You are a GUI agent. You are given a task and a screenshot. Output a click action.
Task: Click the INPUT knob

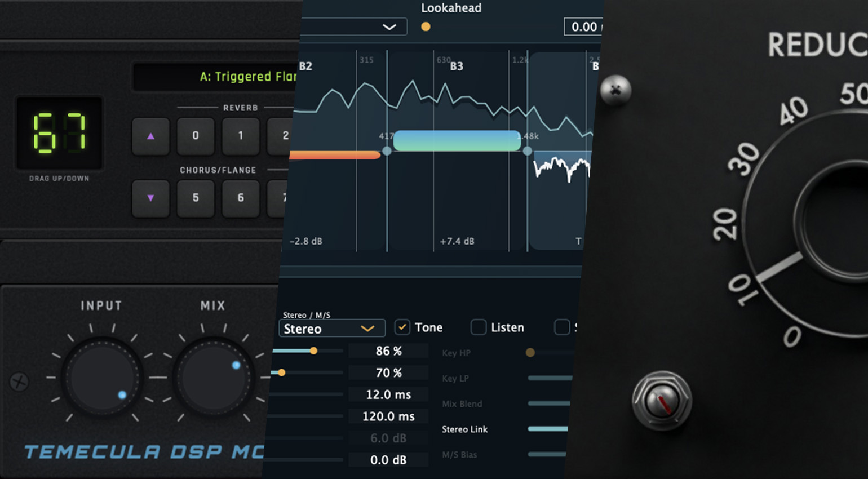pyautogui.click(x=101, y=377)
